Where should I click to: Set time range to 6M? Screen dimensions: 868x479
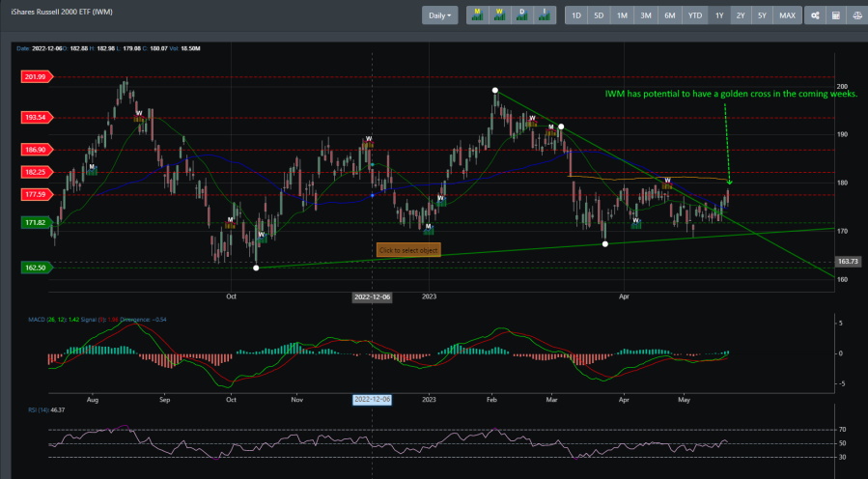pos(670,15)
